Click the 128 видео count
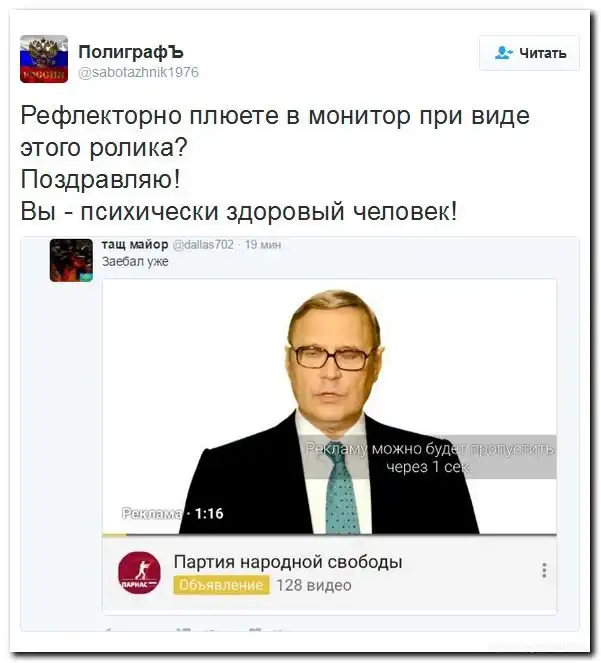This screenshot has width=601, height=663. pos(314,585)
